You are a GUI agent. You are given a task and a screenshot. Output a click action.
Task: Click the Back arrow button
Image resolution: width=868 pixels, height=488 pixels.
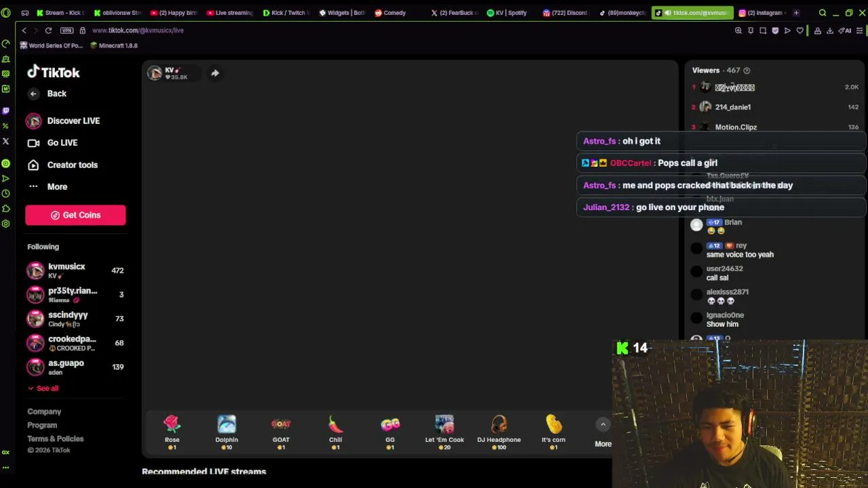click(x=33, y=94)
